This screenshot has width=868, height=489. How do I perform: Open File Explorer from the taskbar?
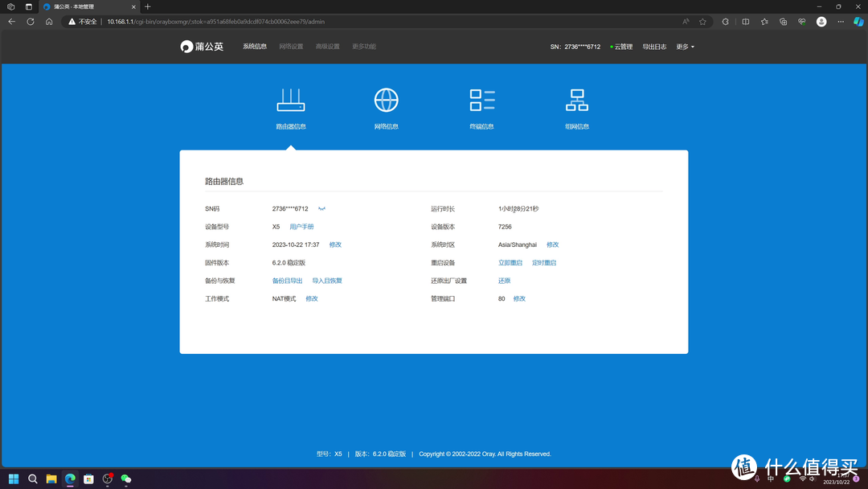tap(51, 479)
